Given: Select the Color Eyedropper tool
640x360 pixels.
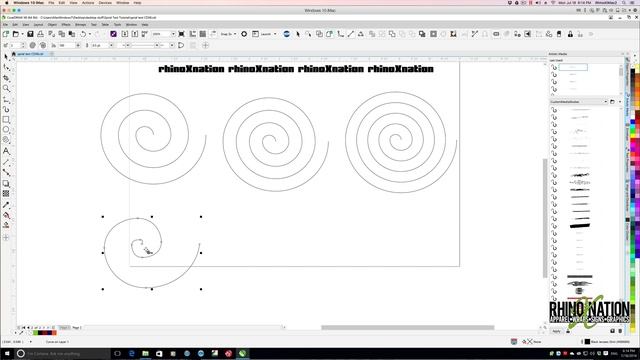Looking at the screenshot, I should point(6,205).
